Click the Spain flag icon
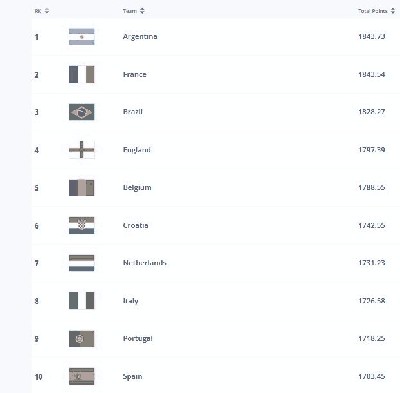The width and height of the screenshot is (400, 393). [82, 377]
